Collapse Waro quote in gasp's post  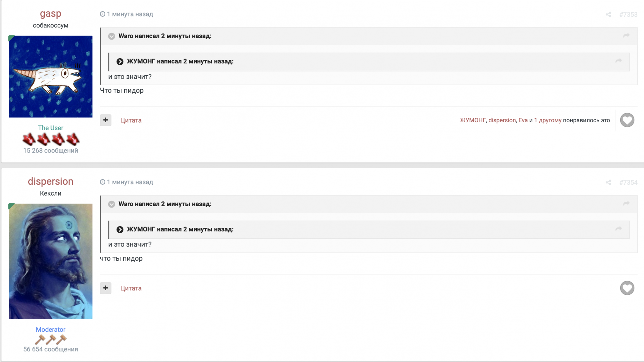click(111, 36)
